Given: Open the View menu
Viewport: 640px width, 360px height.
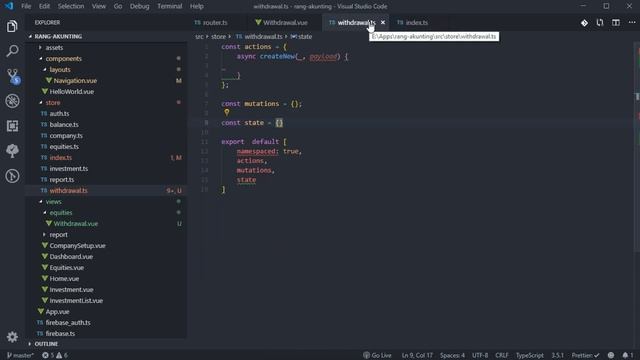Looking at the screenshot, I should [99, 6].
